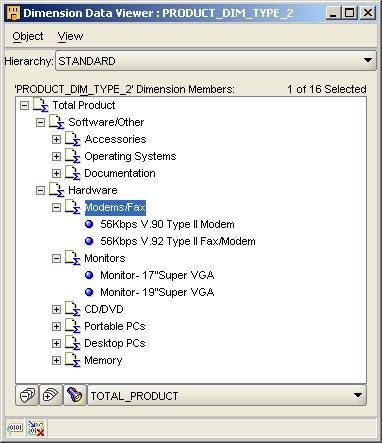382x443 pixels.
Task: Select the Accessories label
Action: coord(115,139)
